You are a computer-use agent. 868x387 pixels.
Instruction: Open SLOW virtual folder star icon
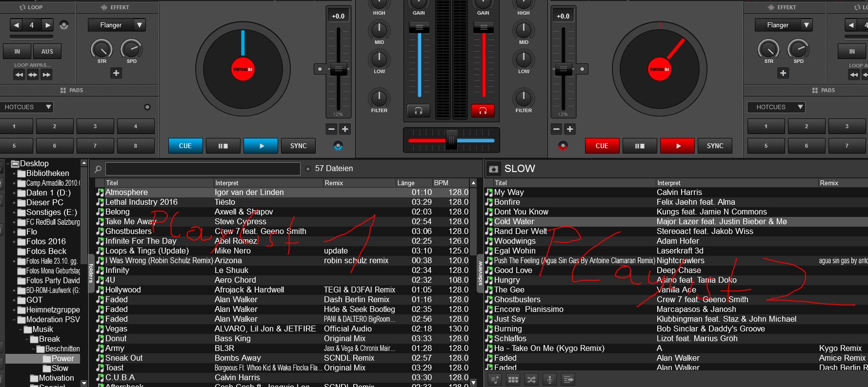coord(494,169)
